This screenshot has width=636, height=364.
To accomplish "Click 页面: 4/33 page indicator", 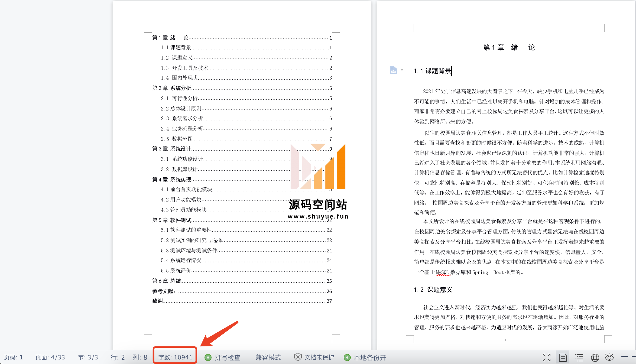I will pyautogui.click(x=50, y=357).
